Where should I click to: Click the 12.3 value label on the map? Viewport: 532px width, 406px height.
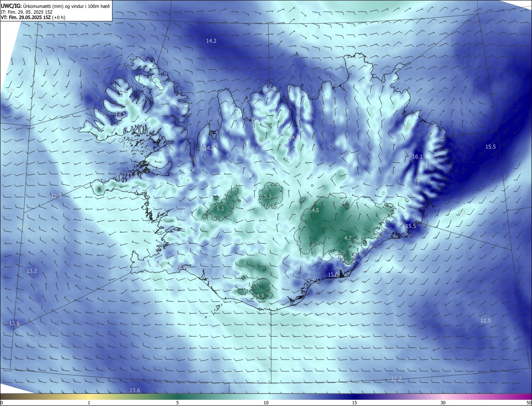56,196
